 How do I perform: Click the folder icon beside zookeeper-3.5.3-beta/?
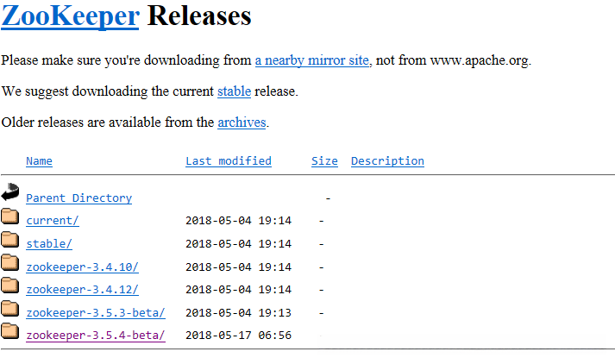10,309
